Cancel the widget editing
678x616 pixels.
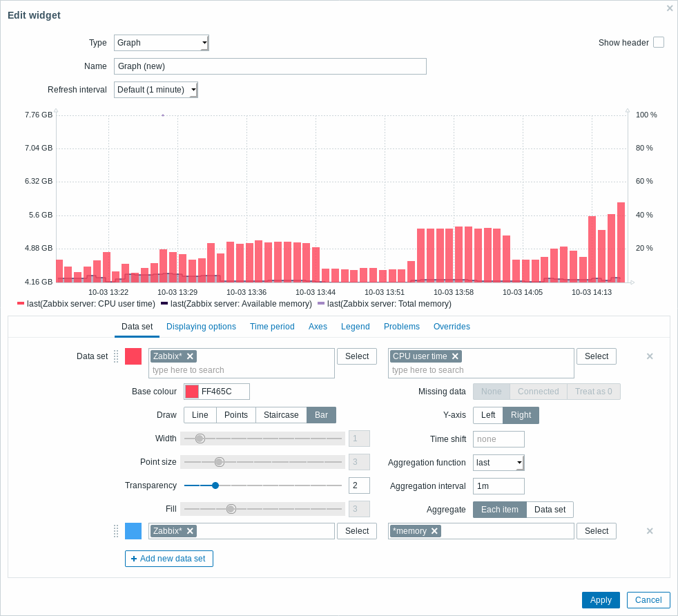[648, 600]
